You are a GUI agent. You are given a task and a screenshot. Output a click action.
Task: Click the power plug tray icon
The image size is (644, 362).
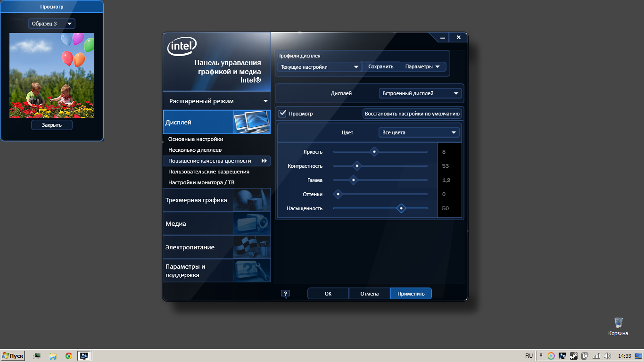585,356
